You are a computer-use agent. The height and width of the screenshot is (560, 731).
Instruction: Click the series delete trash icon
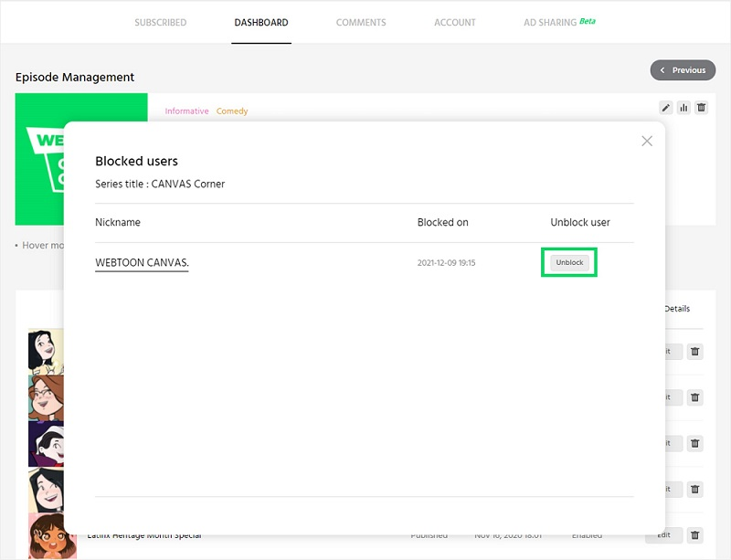pos(701,108)
